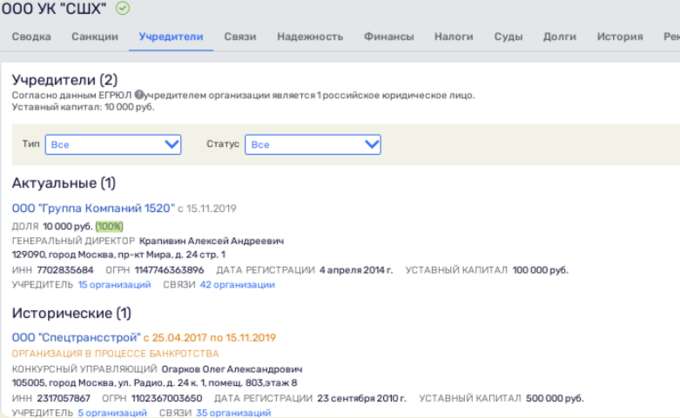The image size is (680, 418).
Task: Click registration date 4 апреля 2014 г.
Action: pos(356,270)
